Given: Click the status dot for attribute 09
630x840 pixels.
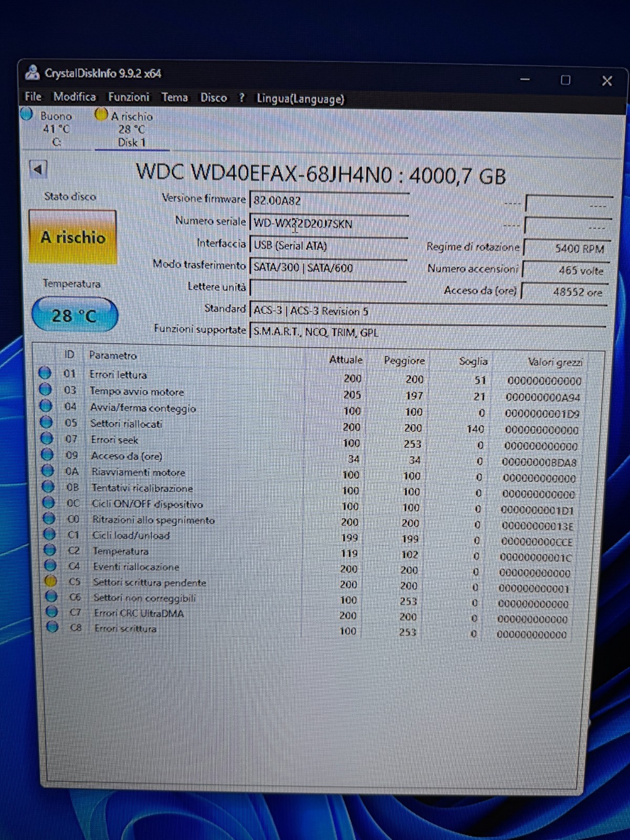Looking at the screenshot, I should click(x=47, y=454).
